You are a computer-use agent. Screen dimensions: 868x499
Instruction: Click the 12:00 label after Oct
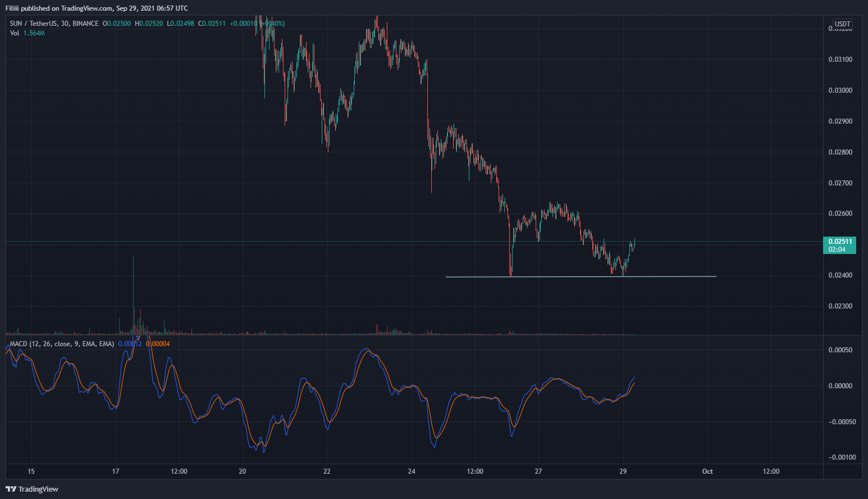coord(771,471)
